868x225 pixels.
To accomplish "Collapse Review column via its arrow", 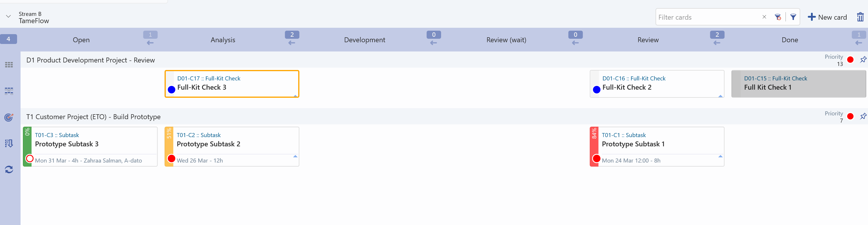I will [x=717, y=43].
